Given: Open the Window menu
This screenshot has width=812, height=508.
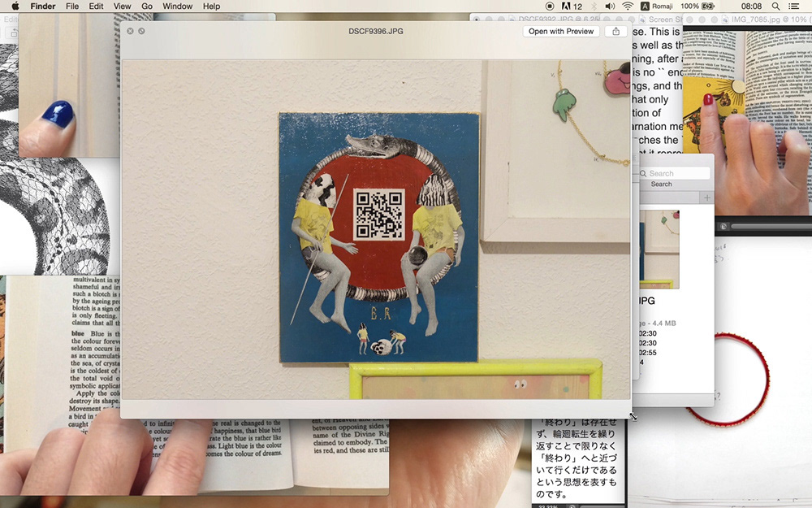Looking at the screenshot, I should tap(178, 7).
